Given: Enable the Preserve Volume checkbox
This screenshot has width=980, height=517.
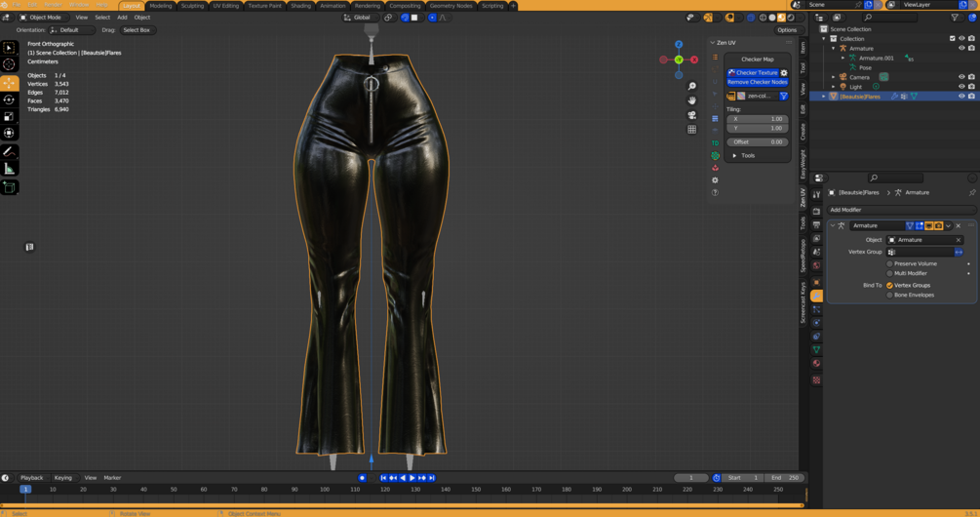Looking at the screenshot, I should pos(890,263).
